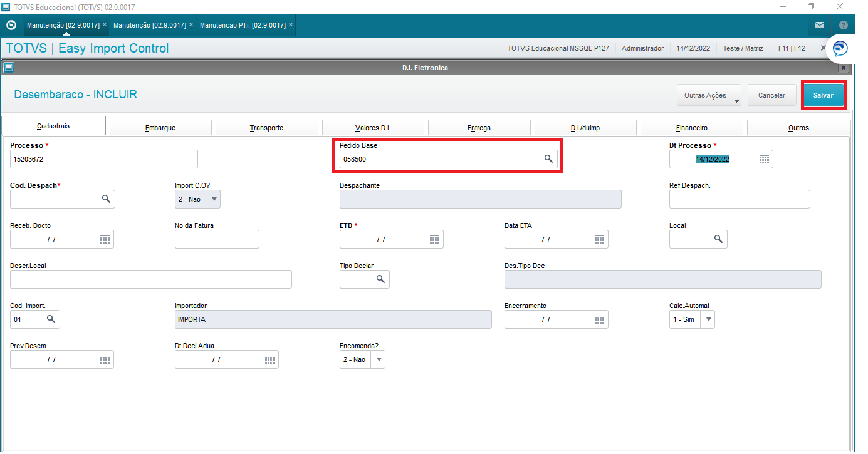868x454 pixels.
Task: Click the Importador read-only field
Action: click(x=333, y=319)
